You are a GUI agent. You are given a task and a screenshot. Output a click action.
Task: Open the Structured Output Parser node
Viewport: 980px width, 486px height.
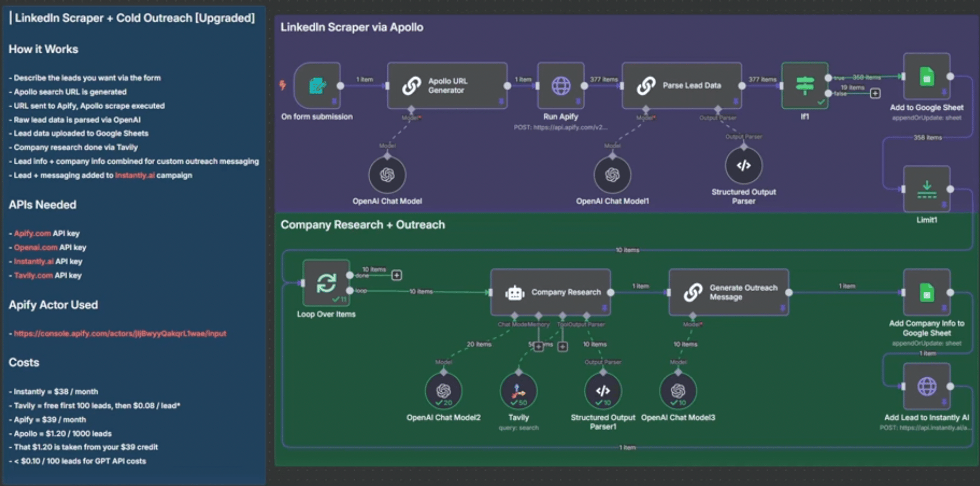click(x=744, y=165)
